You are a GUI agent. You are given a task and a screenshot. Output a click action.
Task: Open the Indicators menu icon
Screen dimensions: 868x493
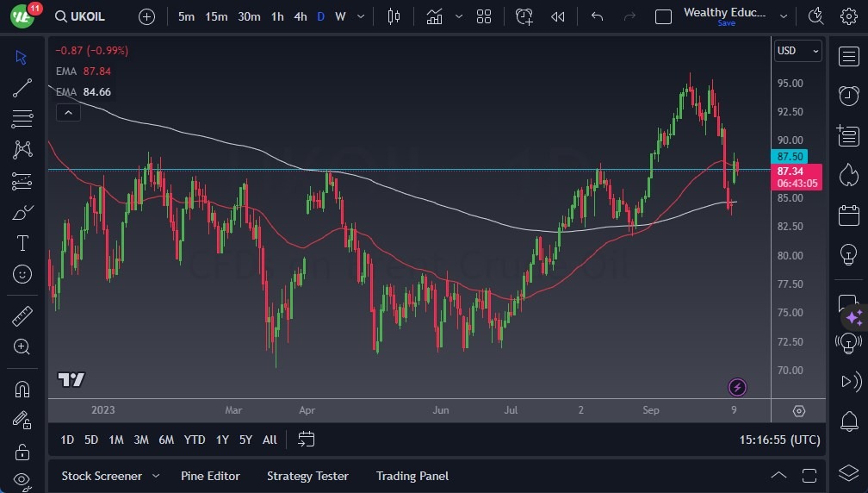point(434,16)
